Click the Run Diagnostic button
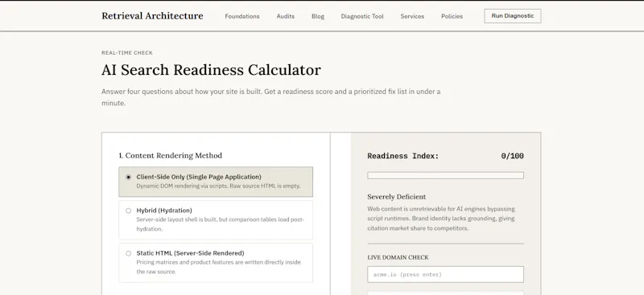Screen dimensions: 644x295 (x=513, y=16)
